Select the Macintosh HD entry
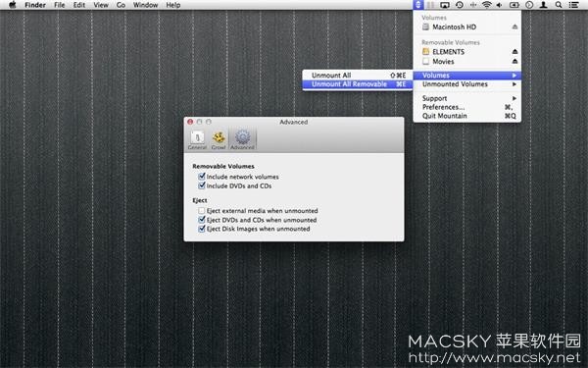Viewport: 588px width, 368px height. (x=466, y=27)
